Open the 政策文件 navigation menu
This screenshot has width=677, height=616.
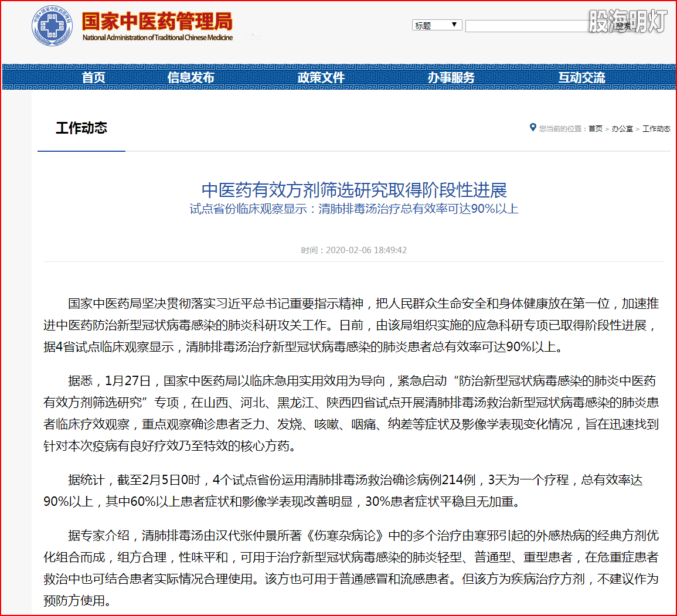(321, 77)
